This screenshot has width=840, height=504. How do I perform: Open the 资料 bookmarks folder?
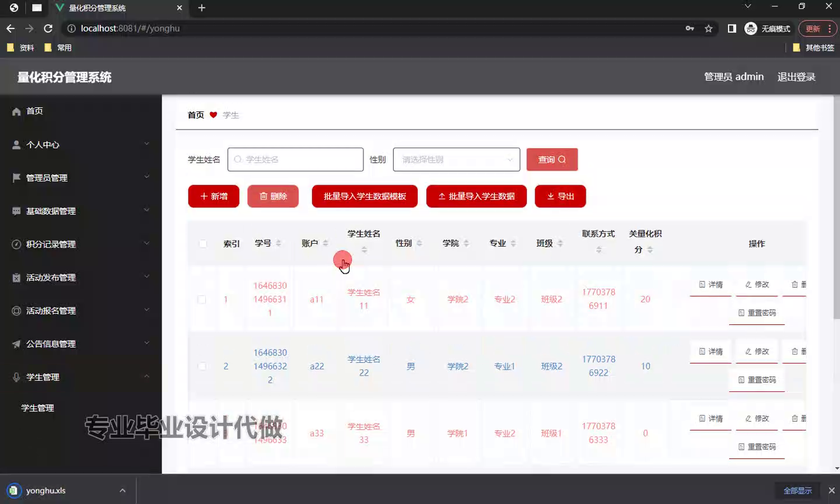[x=20, y=48]
